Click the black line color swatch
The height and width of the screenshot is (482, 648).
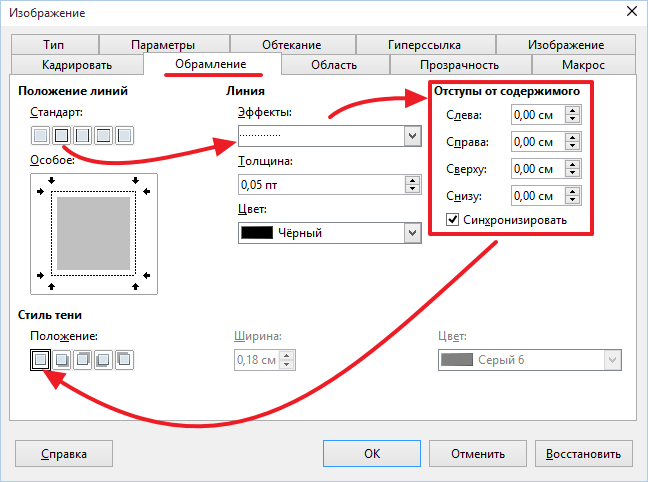pos(257,233)
